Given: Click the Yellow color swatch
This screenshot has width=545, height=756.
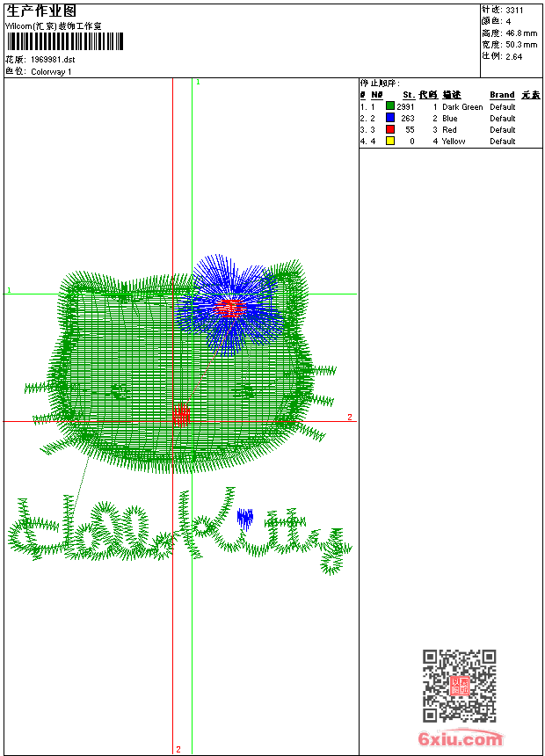Looking at the screenshot, I should (390, 141).
